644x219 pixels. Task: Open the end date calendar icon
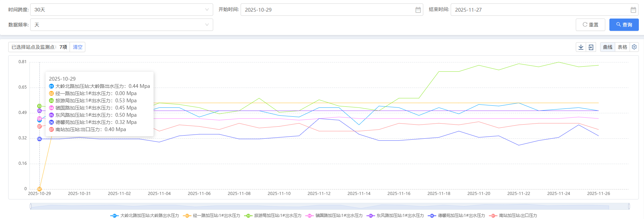(633, 10)
